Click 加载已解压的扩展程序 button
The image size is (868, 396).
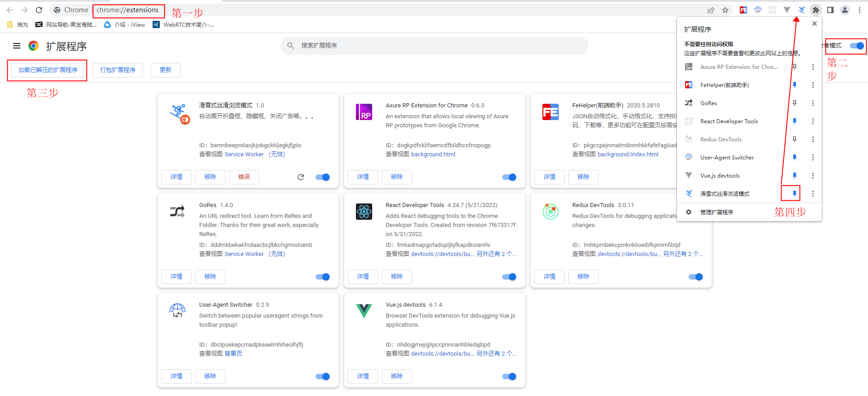click(48, 70)
